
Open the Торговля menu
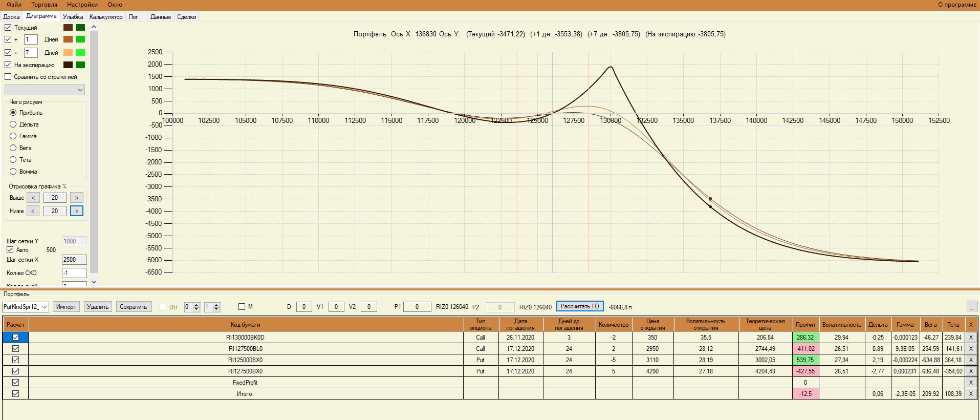[x=44, y=5]
